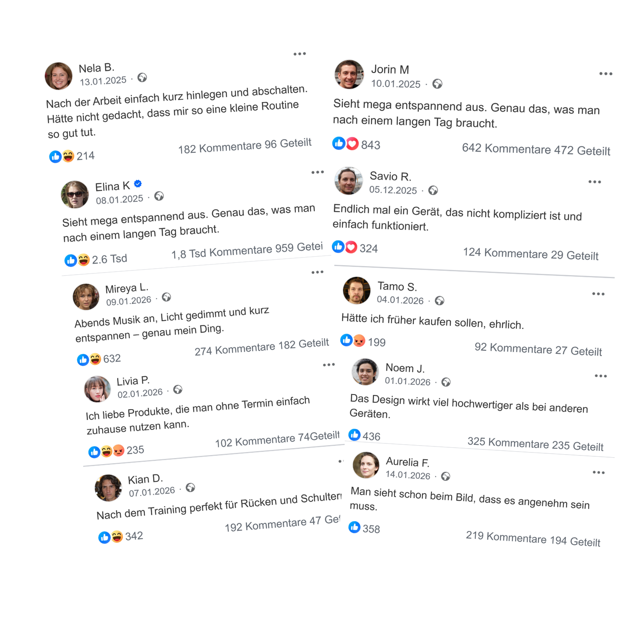This screenshot has width=644, height=644.
Task: Click the verified badge next to Elina K
Action: tap(138, 184)
